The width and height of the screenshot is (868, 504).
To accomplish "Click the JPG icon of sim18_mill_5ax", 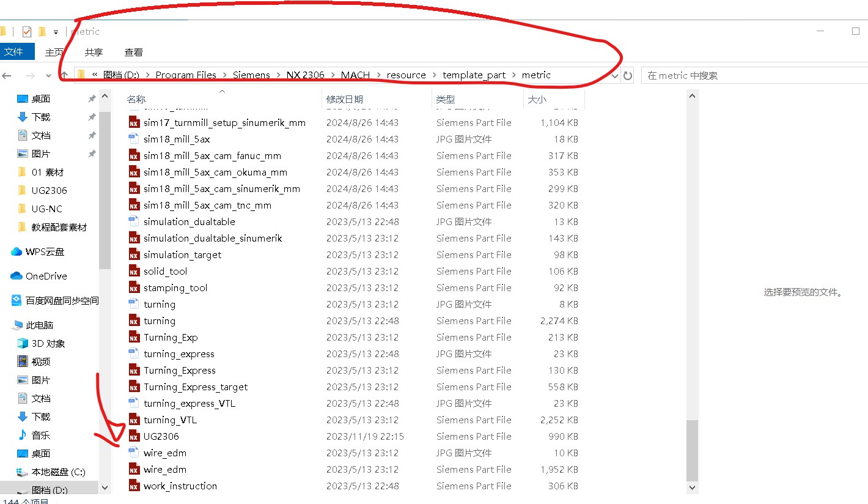I will coord(134,139).
